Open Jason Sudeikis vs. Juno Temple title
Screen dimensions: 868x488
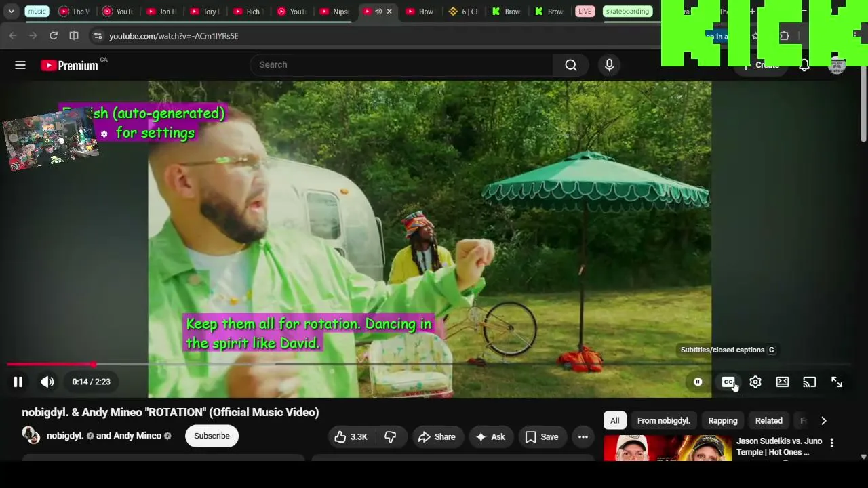click(x=779, y=447)
